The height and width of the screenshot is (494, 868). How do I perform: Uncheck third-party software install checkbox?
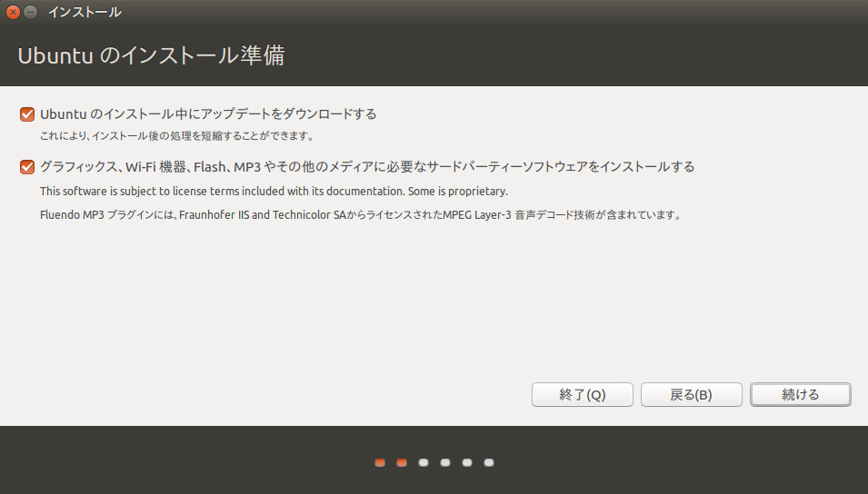[27, 167]
